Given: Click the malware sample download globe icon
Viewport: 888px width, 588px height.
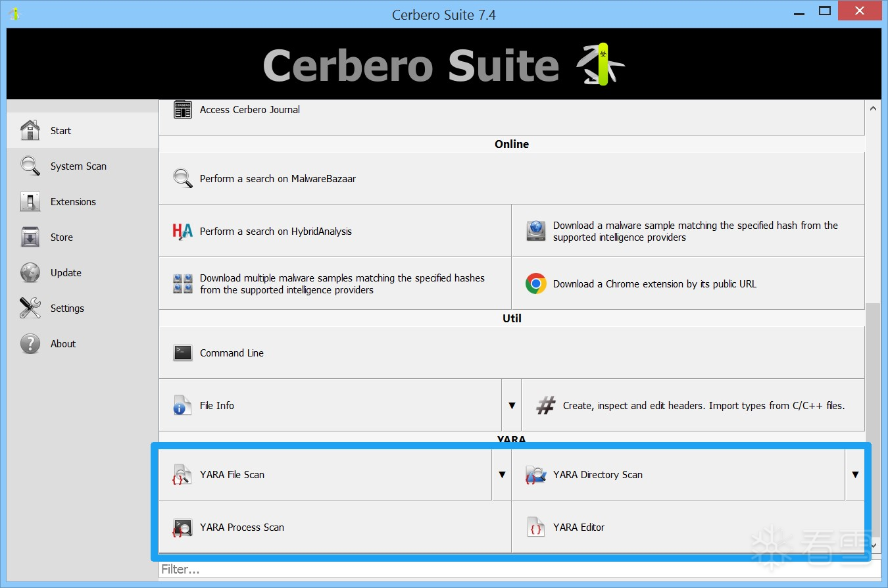Looking at the screenshot, I should pos(536,231).
